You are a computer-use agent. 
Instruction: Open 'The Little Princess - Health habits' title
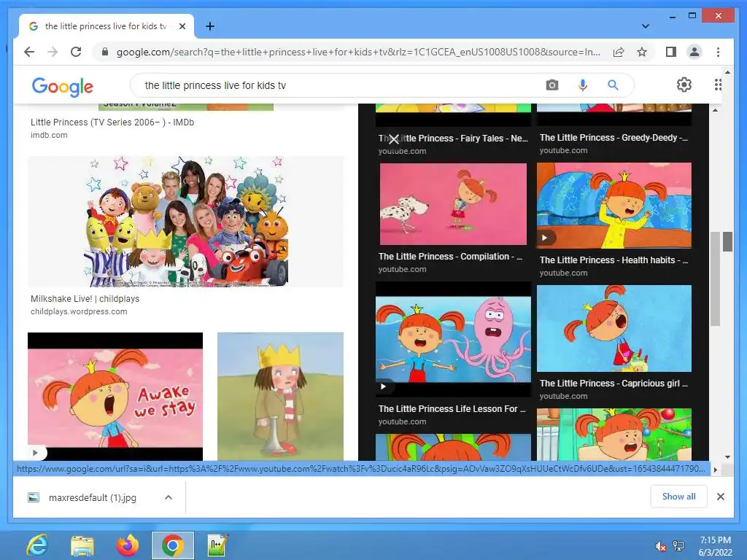[614, 260]
